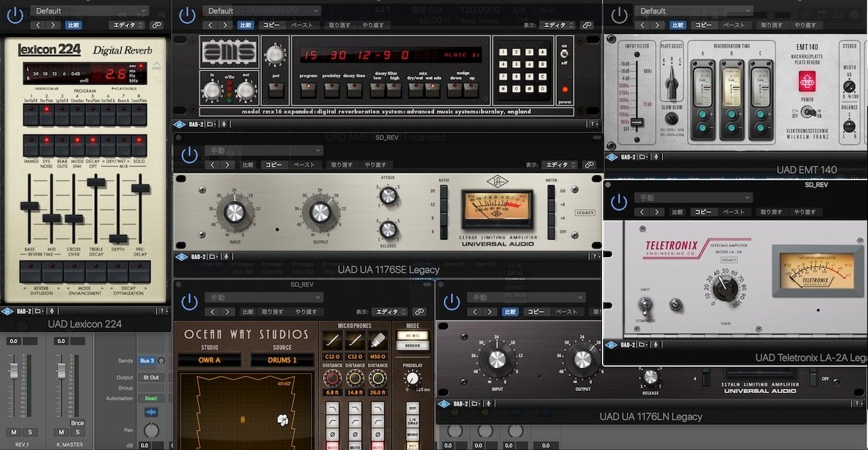Toggle the Teletronix LA-2A plugin power icon
This screenshot has height=450, width=868.
[620, 203]
